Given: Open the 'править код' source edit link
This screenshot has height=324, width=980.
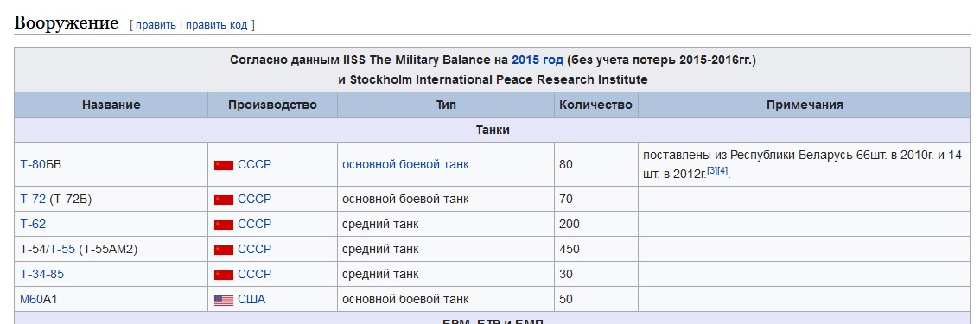Looking at the screenshot, I should point(216,25).
